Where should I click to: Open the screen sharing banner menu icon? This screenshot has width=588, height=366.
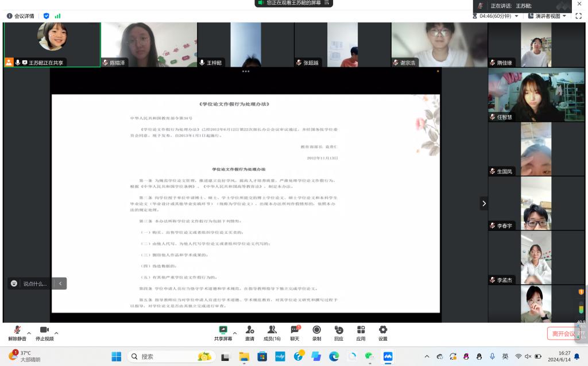tap(327, 3)
